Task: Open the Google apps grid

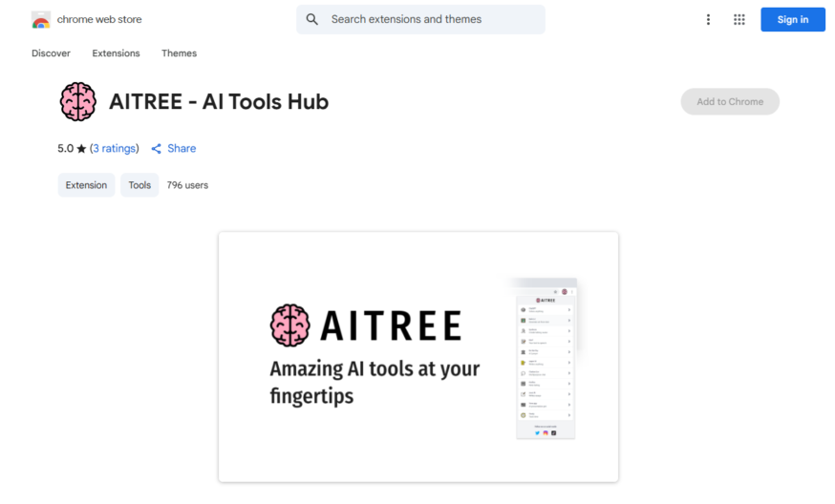Action: click(739, 20)
